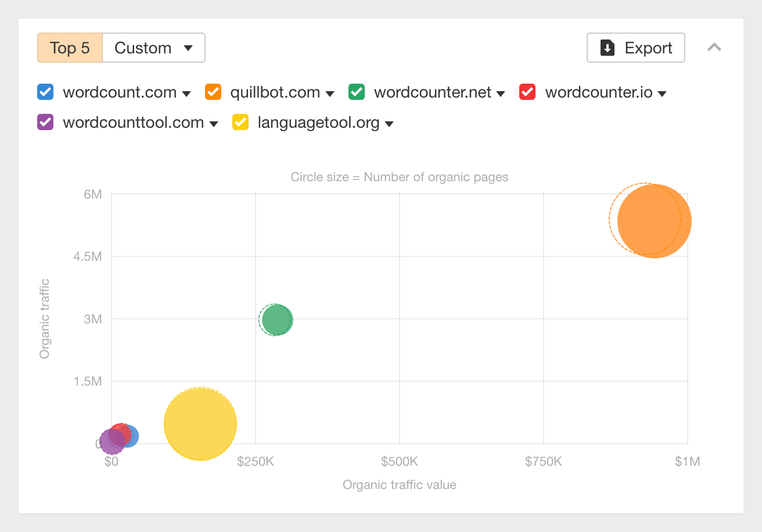Screen dimensions: 762x532
Task: Uncheck the wordcounter.io checkbox
Action: tap(527, 92)
